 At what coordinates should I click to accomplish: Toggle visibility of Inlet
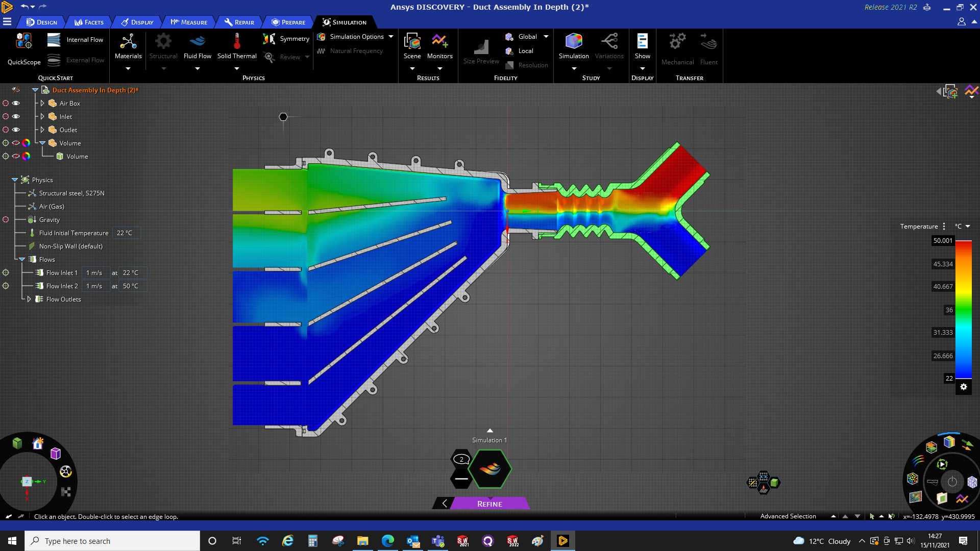[x=16, y=116]
